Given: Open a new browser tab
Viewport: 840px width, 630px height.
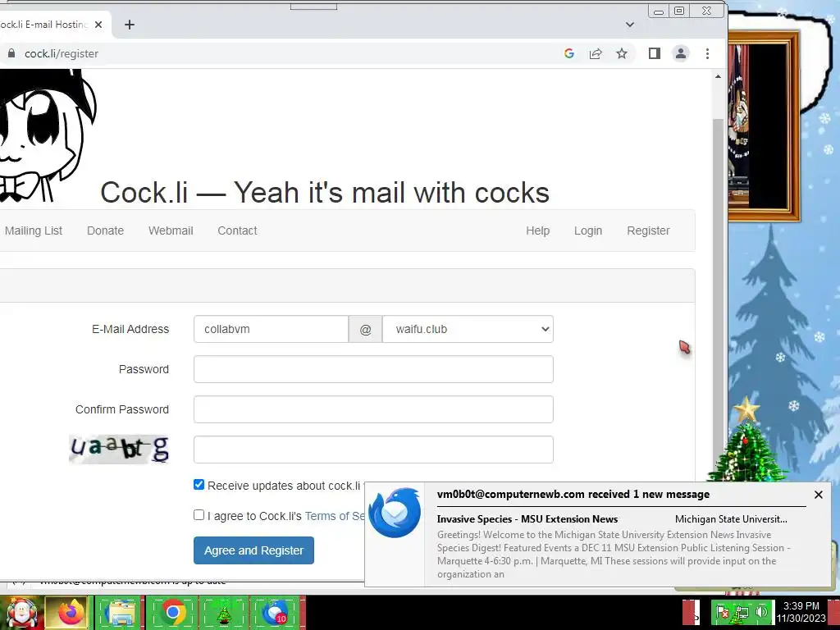Looking at the screenshot, I should [129, 25].
